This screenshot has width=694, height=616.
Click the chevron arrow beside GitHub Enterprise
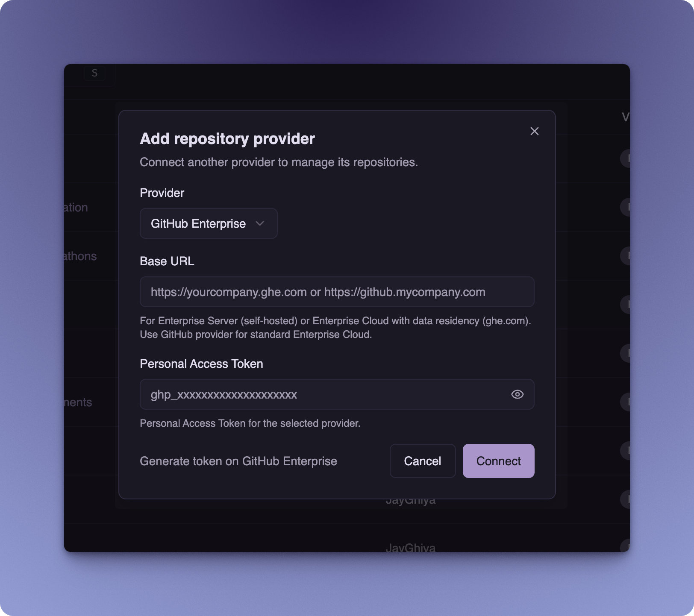click(260, 223)
